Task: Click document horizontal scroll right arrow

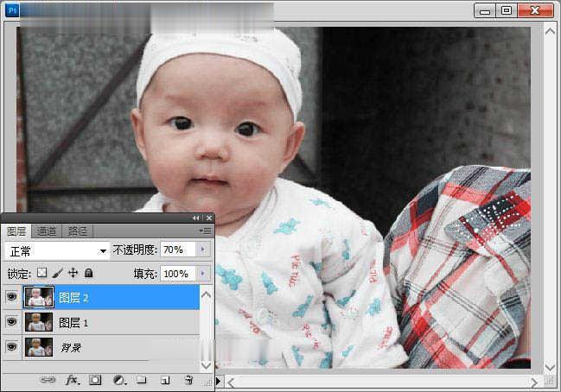Action: click(x=534, y=383)
